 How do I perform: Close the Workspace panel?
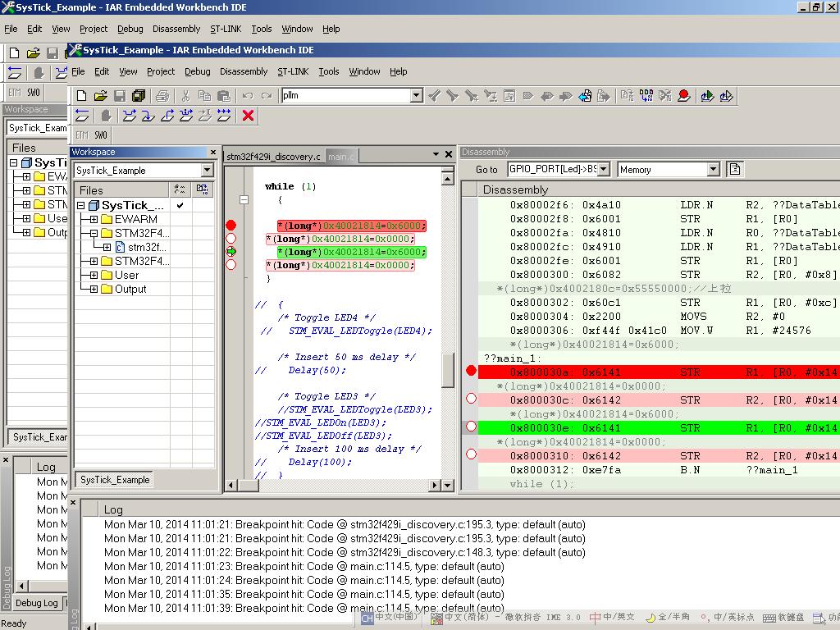(x=212, y=152)
